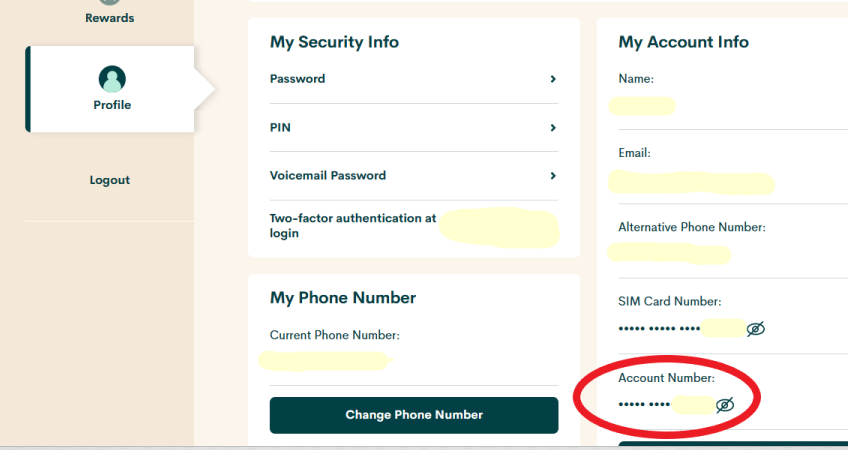Open Voicemail Password chevron arrow

tap(553, 176)
